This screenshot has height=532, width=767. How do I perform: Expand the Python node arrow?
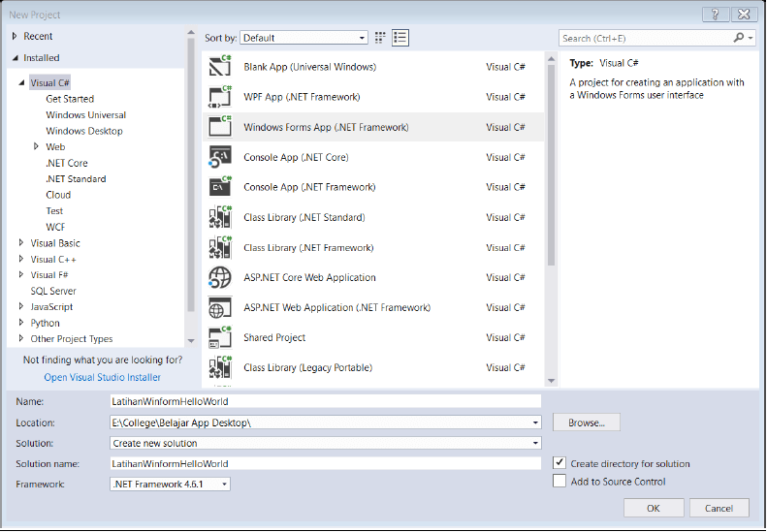[21, 323]
